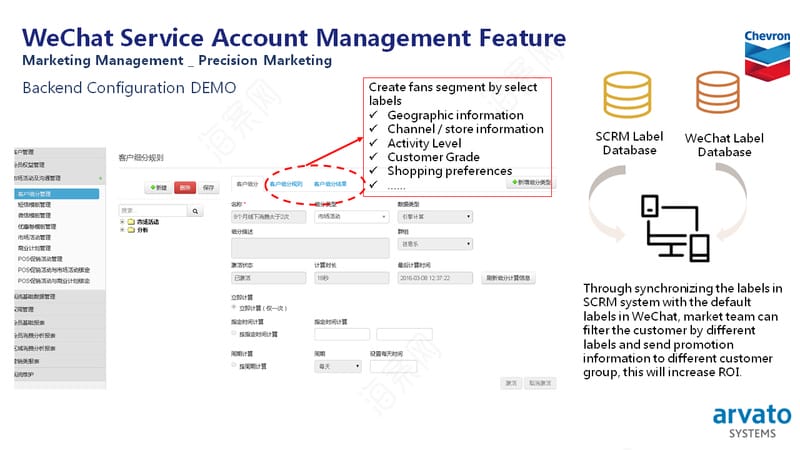Click the 分析 tree folder label
This screenshot has height=450, width=800.
click(x=142, y=230)
